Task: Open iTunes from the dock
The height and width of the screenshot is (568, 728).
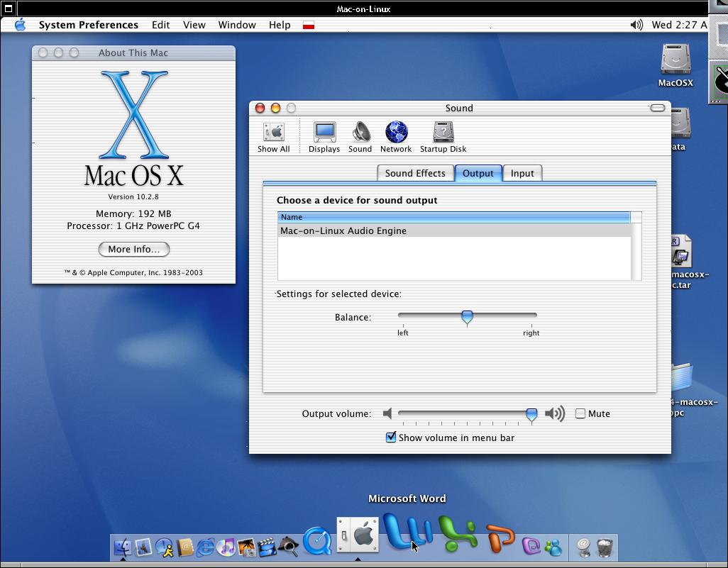Action: click(x=226, y=547)
